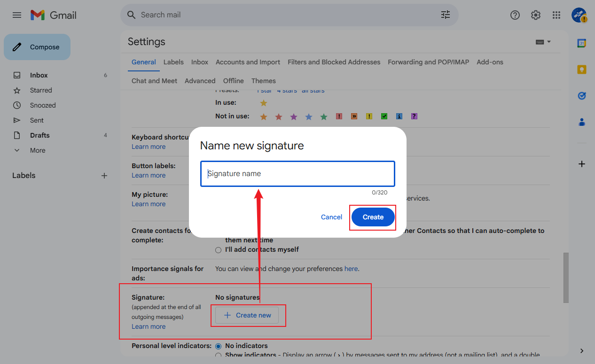Switch to the Themes tab

coord(263,81)
